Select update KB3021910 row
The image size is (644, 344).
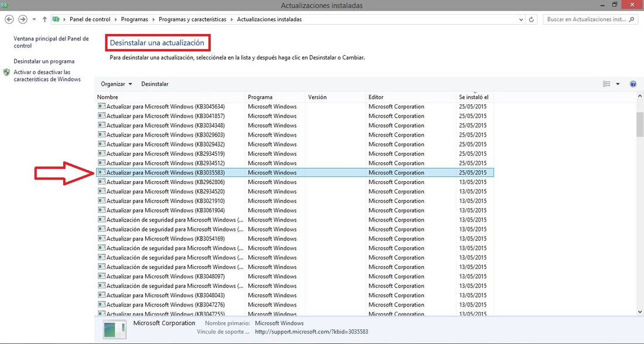click(x=294, y=201)
